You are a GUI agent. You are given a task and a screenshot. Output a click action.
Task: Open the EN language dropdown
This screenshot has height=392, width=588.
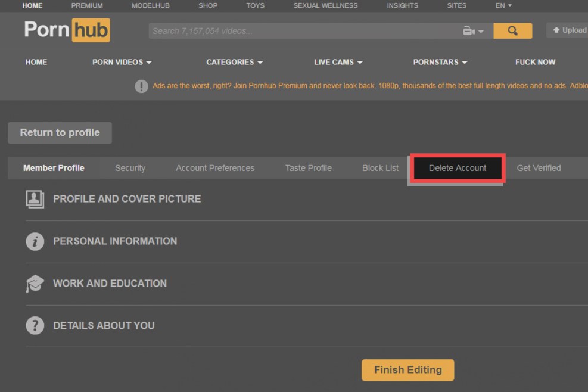[x=503, y=5]
